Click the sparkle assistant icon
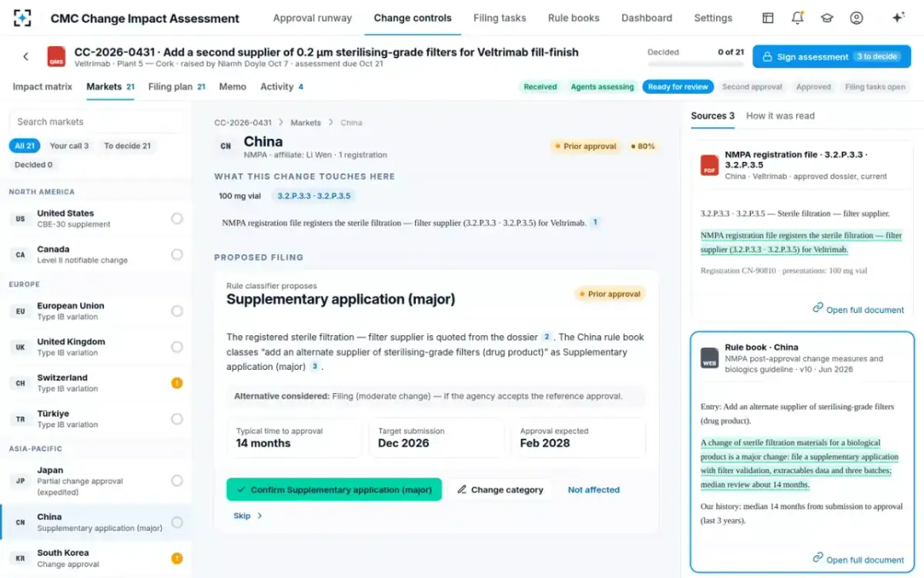 [898, 18]
